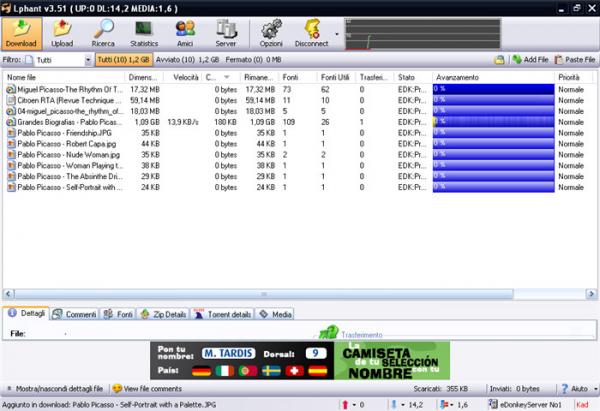Open the Aiuto help menu
This screenshot has height=411, width=600.
579,389
